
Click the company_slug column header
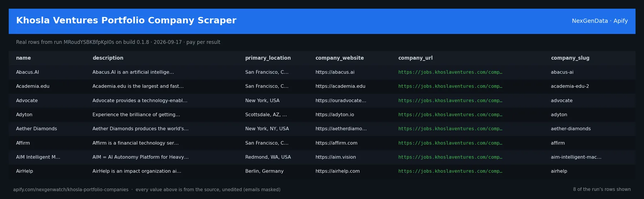(x=570, y=58)
